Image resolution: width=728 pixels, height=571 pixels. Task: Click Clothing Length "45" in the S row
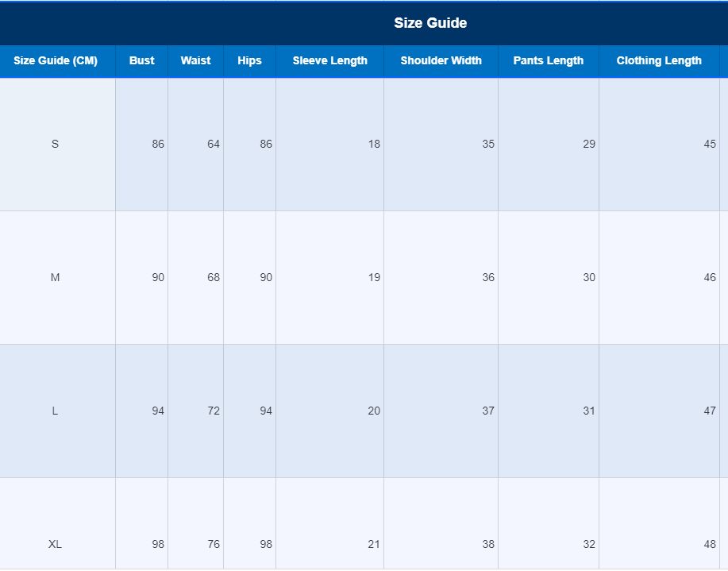coord(710,144)
